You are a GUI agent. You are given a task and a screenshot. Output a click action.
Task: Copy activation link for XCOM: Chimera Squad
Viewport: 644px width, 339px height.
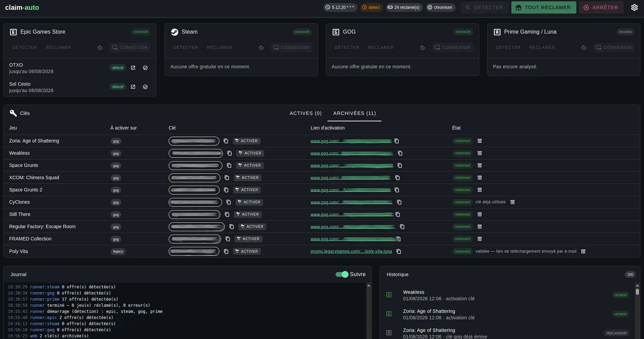pos(398,178)
